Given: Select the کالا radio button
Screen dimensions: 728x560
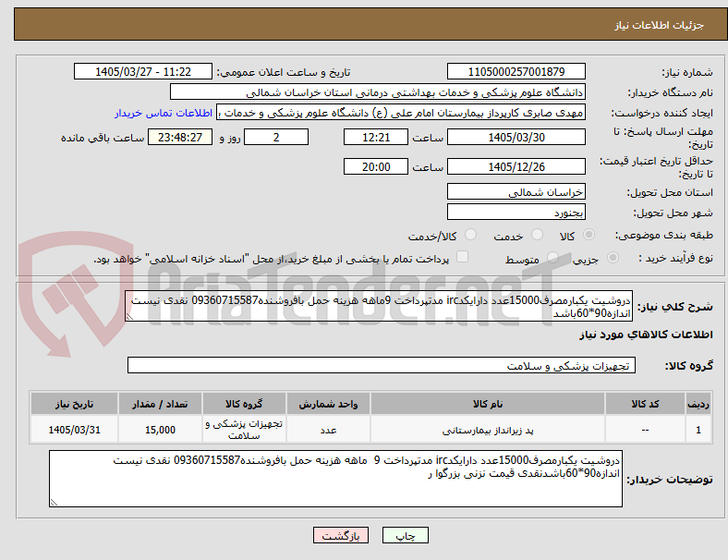Looking at the screenshot, I should pyautogui.click(x=588, y=235).
